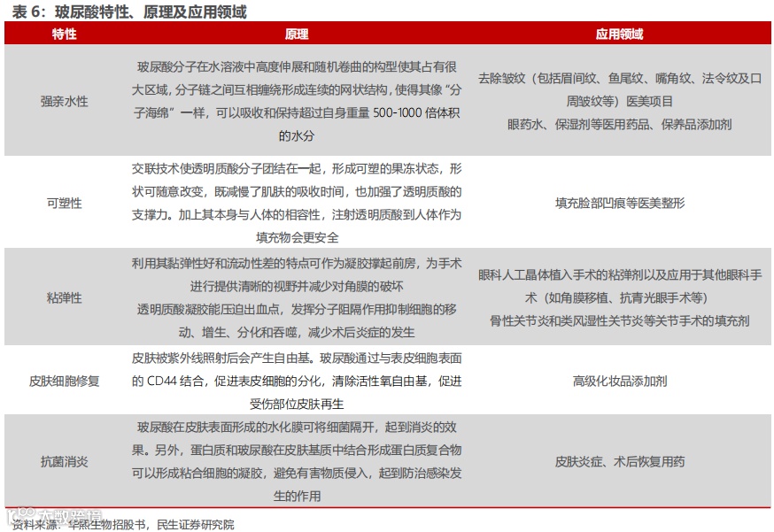Click the column header '特性'
This screenshot has width=774, height=532.
pos(64,34)
